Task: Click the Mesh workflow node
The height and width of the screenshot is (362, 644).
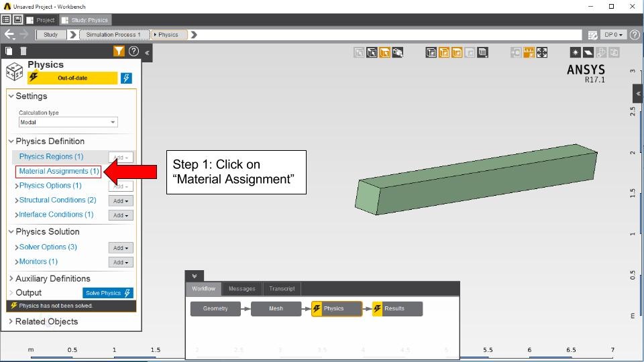Action: [x=276, y=308]
